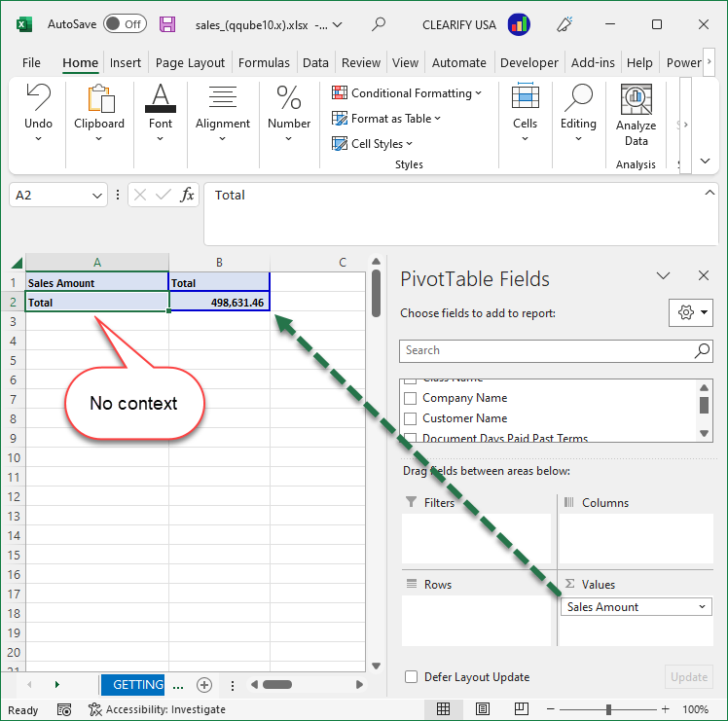This screenshot has width=728, height=721.
Task: Check the Customer Name field checkbox
Action: 410,418
